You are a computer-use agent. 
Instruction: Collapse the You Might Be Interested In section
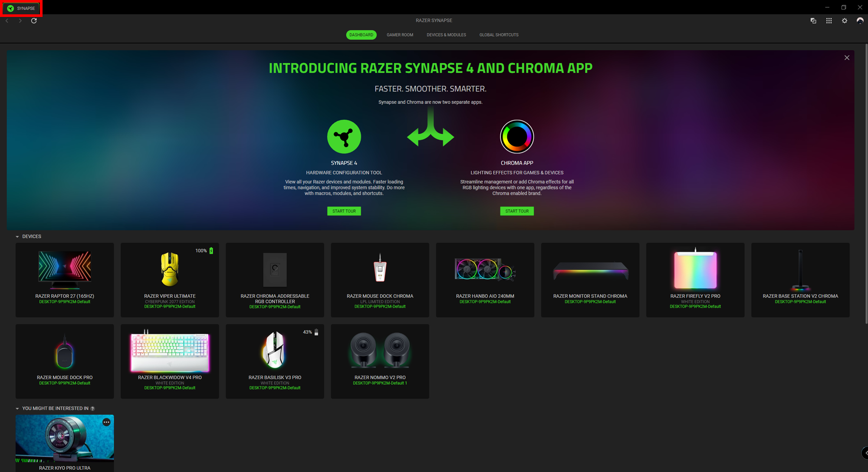(x=17, y=409)
